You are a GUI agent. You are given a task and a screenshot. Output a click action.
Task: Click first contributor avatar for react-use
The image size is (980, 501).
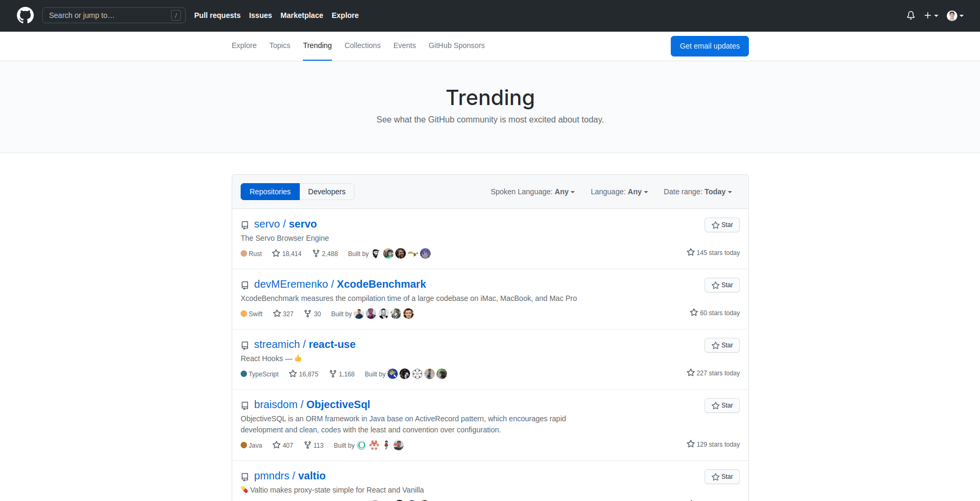393,374
